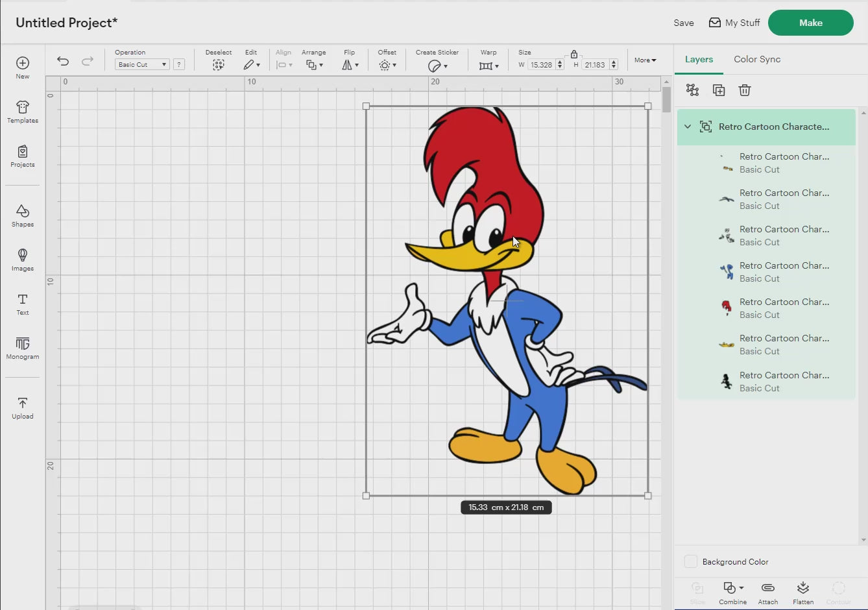Viewport: 868px width, 610px height.
Task: Select the layer with black silhouette thumbnail
Action: click(x=767, y=382)
